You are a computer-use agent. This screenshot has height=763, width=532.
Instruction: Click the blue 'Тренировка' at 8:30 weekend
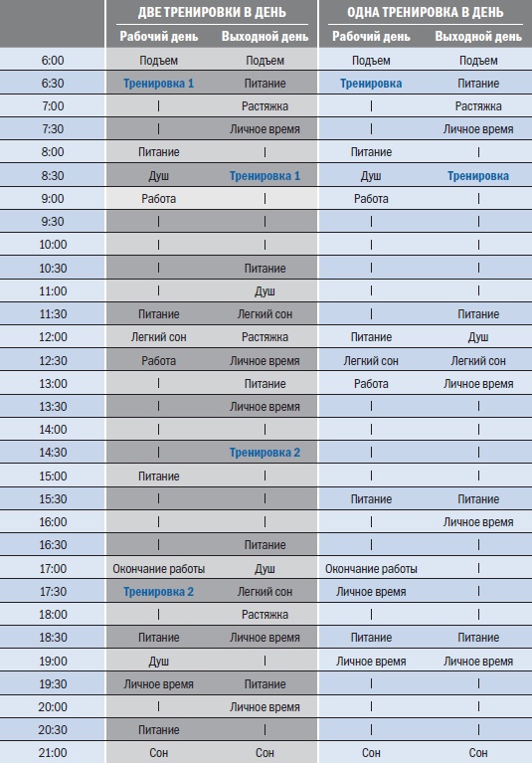click(x=478, y=176)
